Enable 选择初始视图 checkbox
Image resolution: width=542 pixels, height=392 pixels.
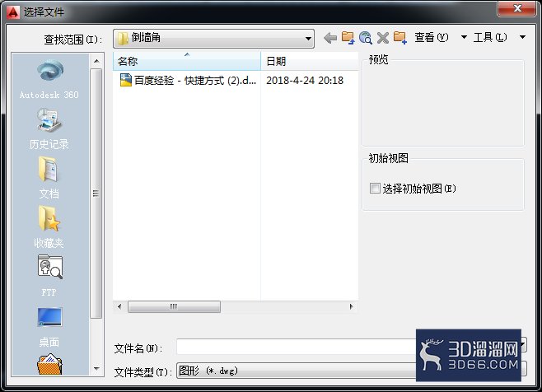375,189
